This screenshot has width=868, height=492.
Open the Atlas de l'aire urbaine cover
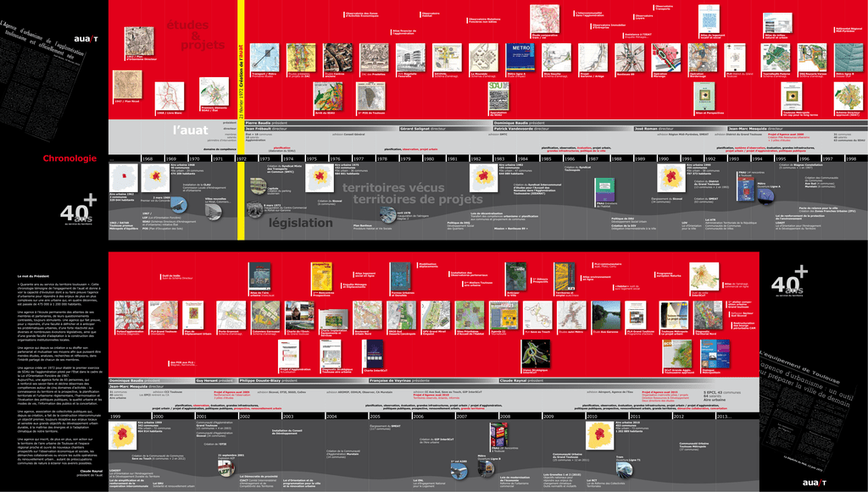coord(259,276)
